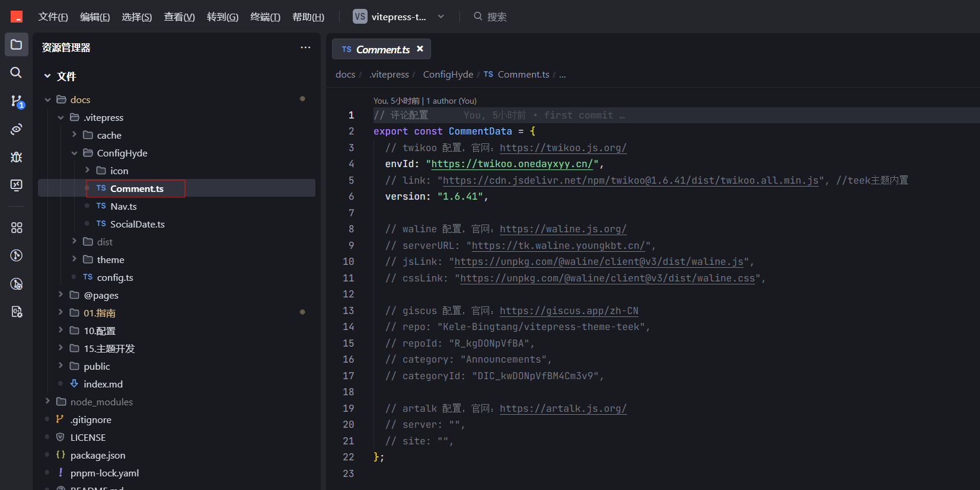Collapse the ConfigHyde folder

(74, 153)
